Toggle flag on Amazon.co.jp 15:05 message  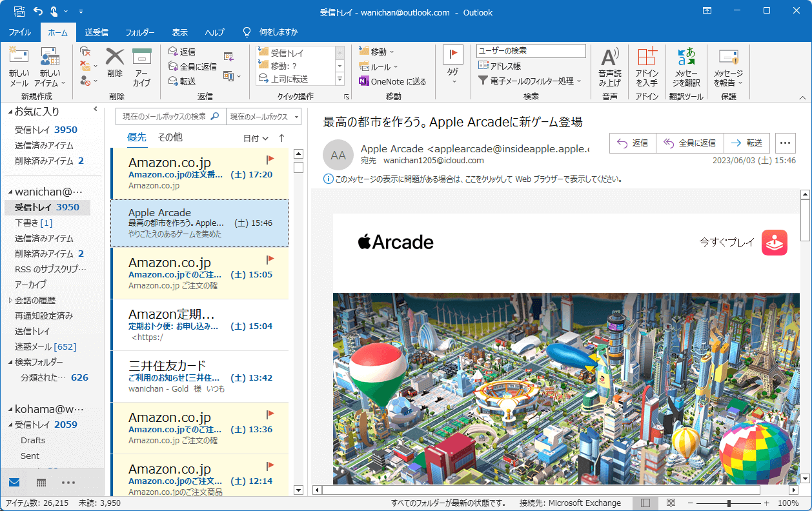270,259
